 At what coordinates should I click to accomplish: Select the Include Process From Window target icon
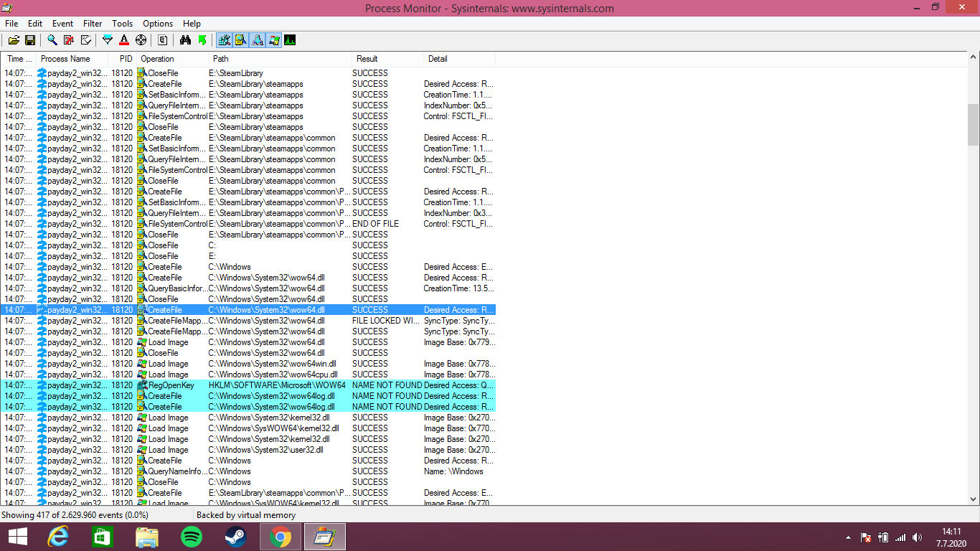point(141,40)
